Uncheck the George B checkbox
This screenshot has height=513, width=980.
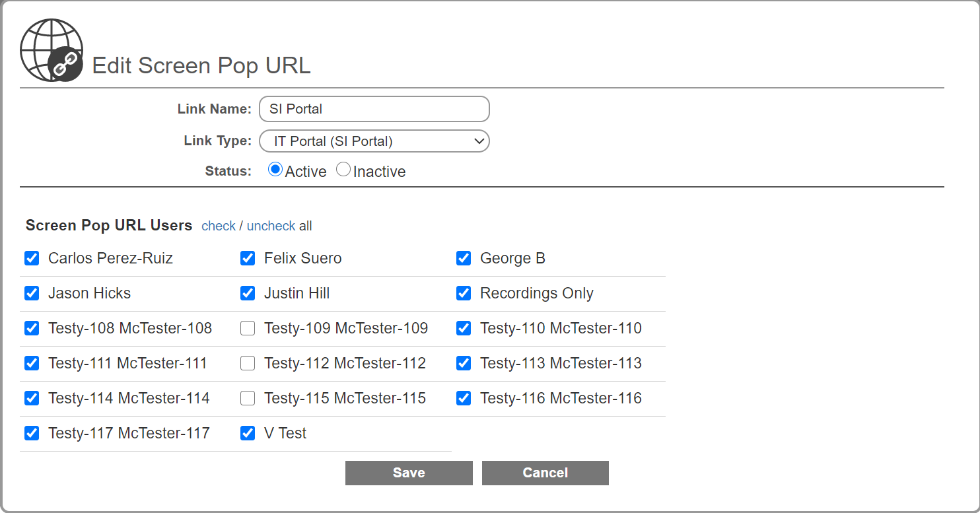coord(464,258)
